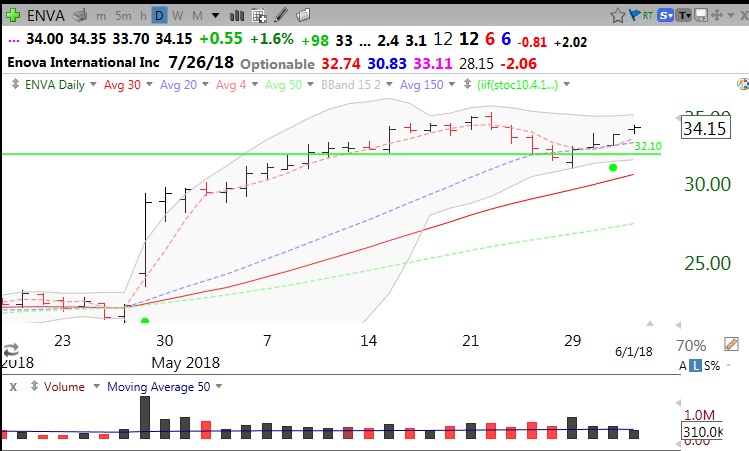Open the blue S dropdown button
The image size is (749, 451).
(x=665, y=15)
